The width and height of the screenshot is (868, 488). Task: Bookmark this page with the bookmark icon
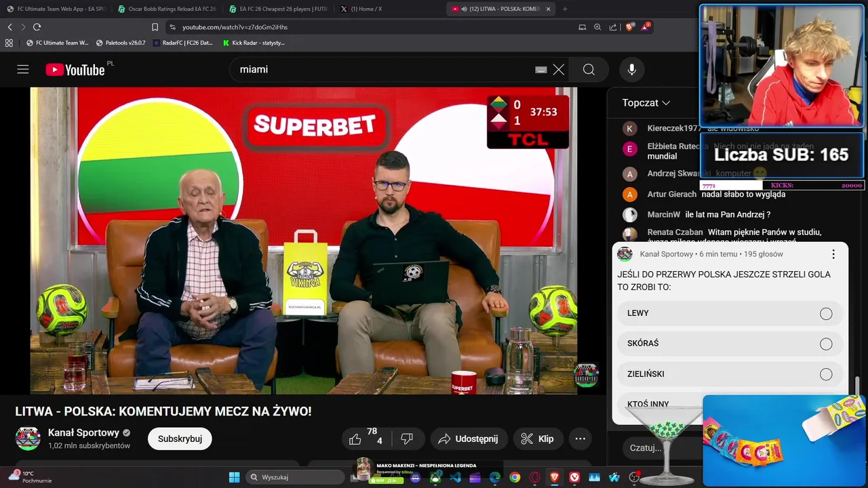(x=155, y=27)
